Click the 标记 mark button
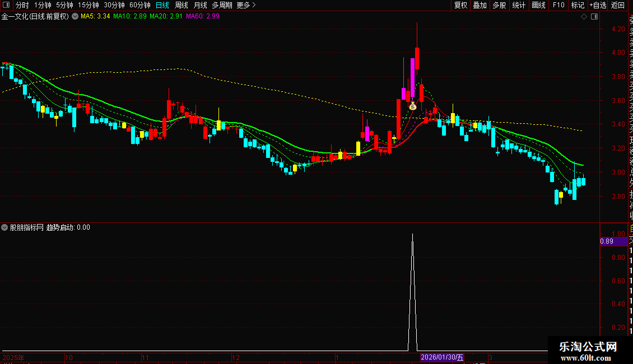 pyautogui.click(x=578, y=5)
